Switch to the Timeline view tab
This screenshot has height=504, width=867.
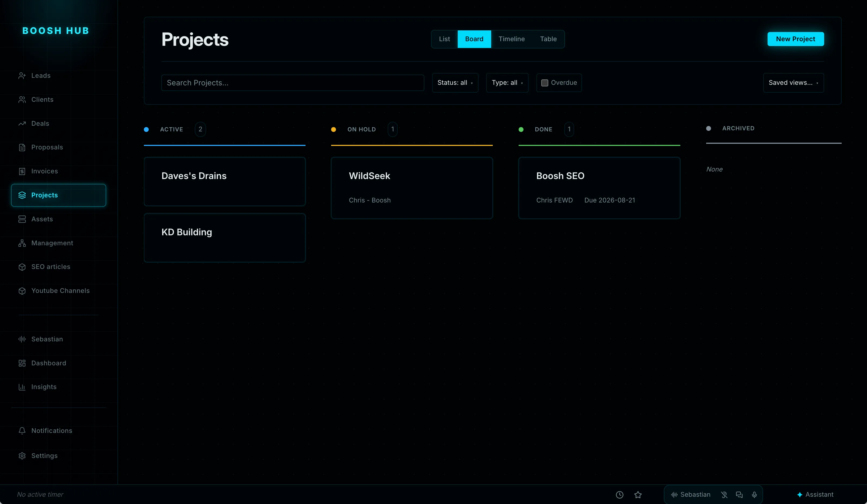(512, 39)
